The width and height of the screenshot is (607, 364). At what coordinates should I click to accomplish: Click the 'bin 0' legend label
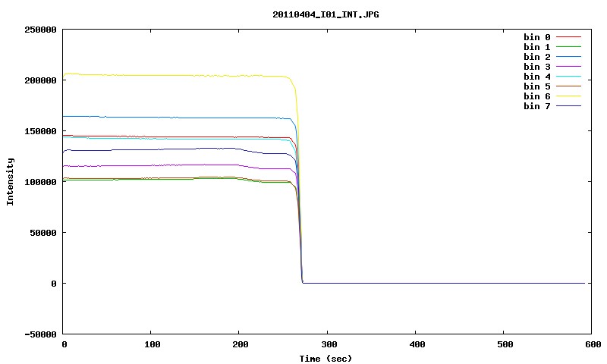(537, 37)
